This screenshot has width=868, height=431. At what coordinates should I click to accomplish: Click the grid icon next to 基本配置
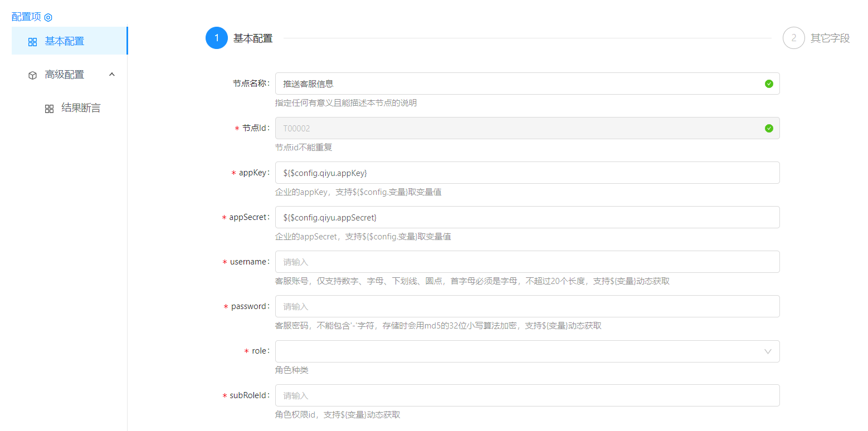[x=32, y=42]
